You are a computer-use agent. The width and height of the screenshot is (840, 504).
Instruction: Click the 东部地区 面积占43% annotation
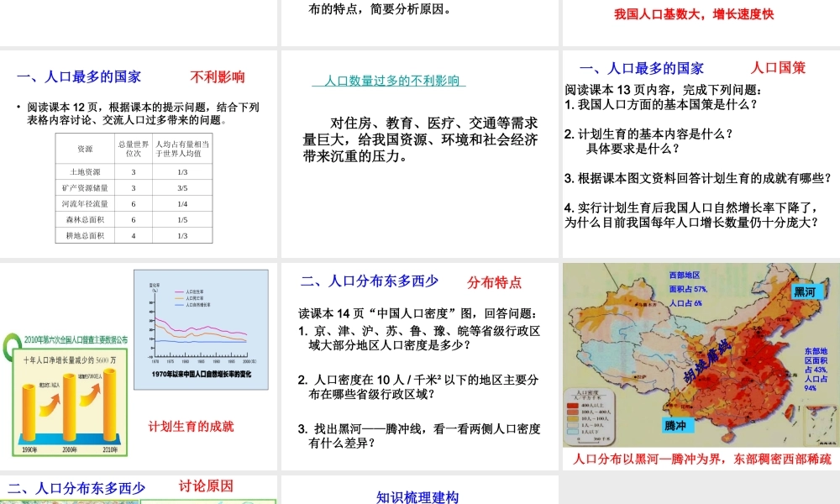tap(816, 370)
